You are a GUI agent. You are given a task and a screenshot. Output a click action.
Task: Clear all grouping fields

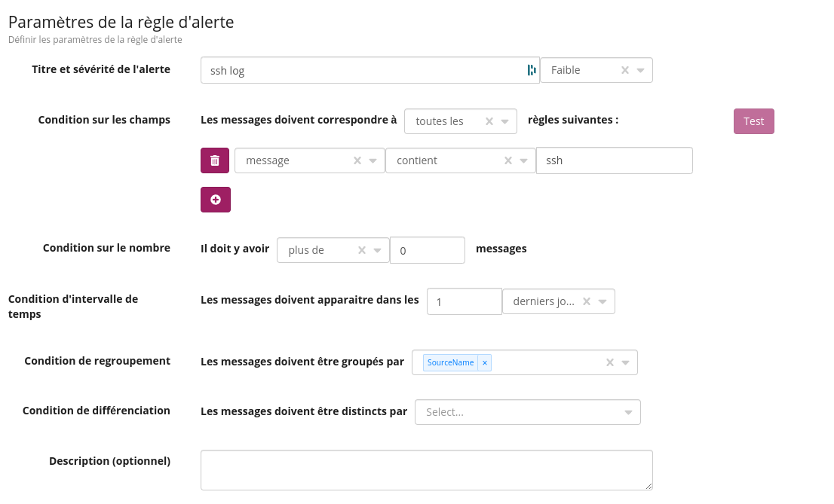pos(610,362)
